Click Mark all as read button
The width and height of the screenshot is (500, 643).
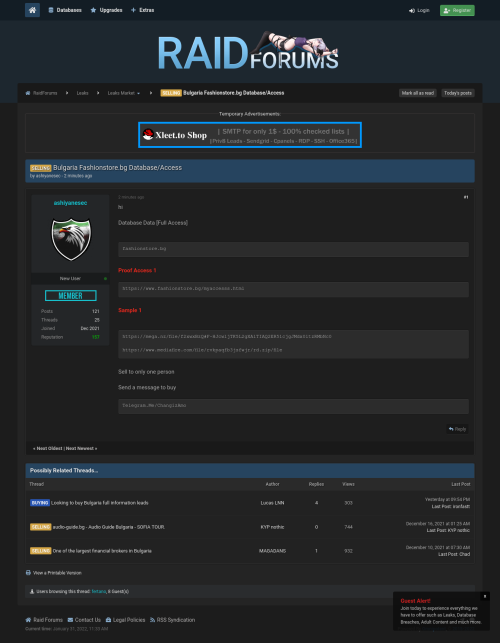pyautogui.click(x=418, y=93)
